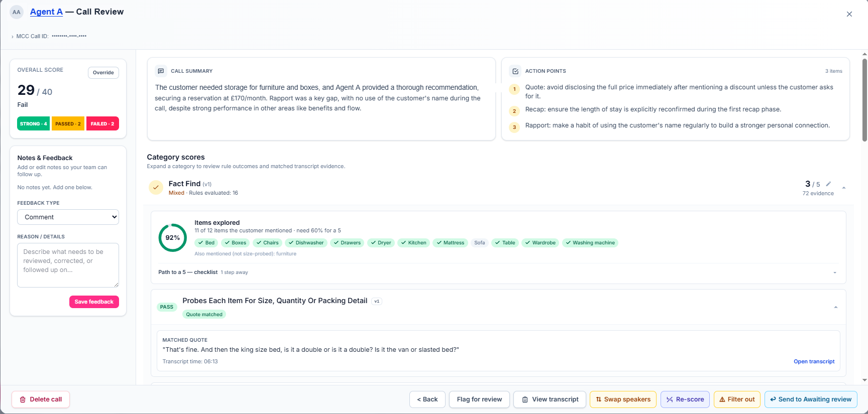Click the 92% items explored progress ring
This screenshot has width=868, height=414.
pyautogui.click(x=173, y=238)
